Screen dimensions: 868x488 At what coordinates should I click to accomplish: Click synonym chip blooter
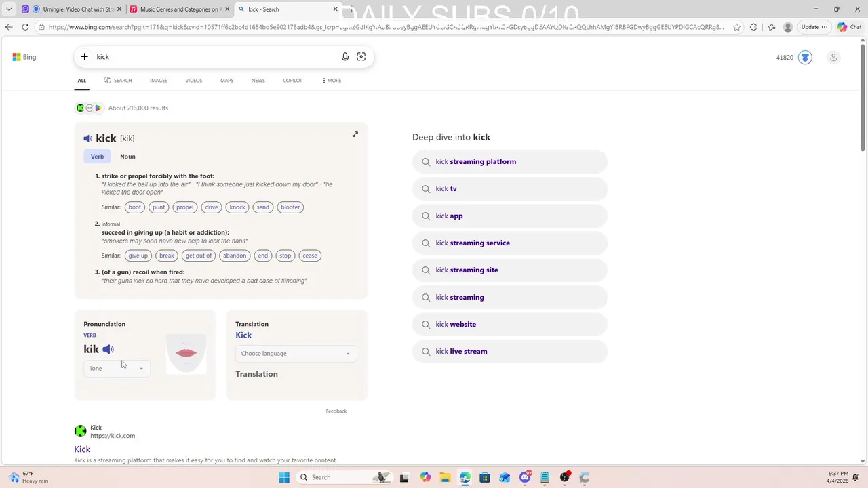(290, 207)
